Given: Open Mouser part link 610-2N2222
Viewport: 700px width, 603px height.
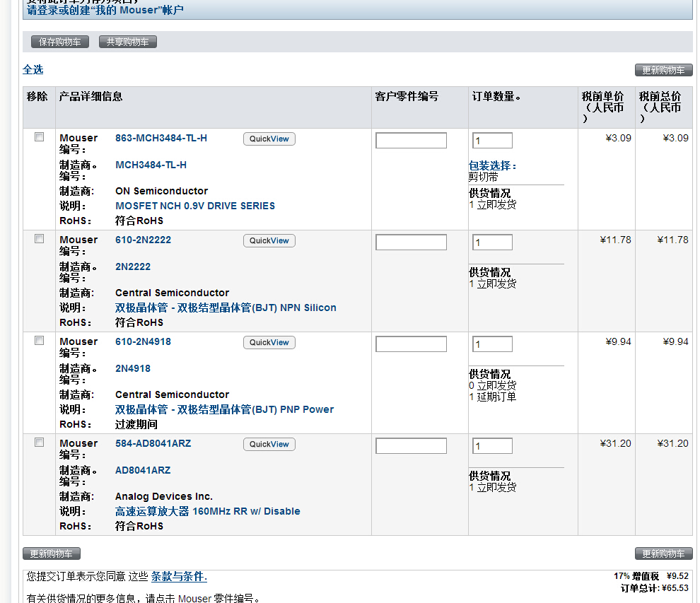Looking at the screenshot, I should coord(143,240).
